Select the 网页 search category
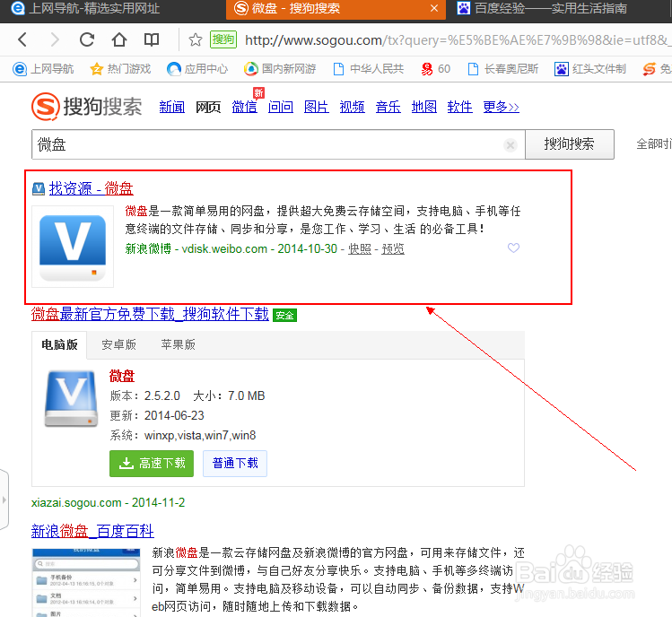This screenshot has width=672, height=617. 208,107
